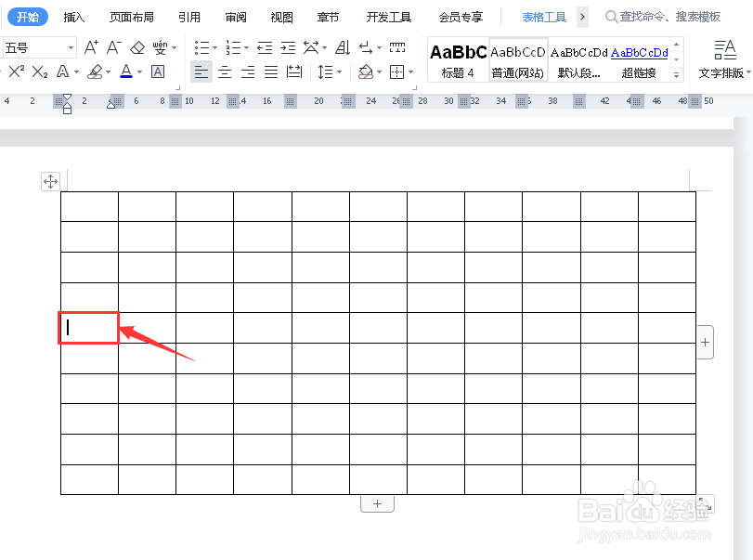Screen dimensions: 753x560
Task: Expand the numbered list dropdown arrow
Action: pyautogui.click(x=246, y=48)
